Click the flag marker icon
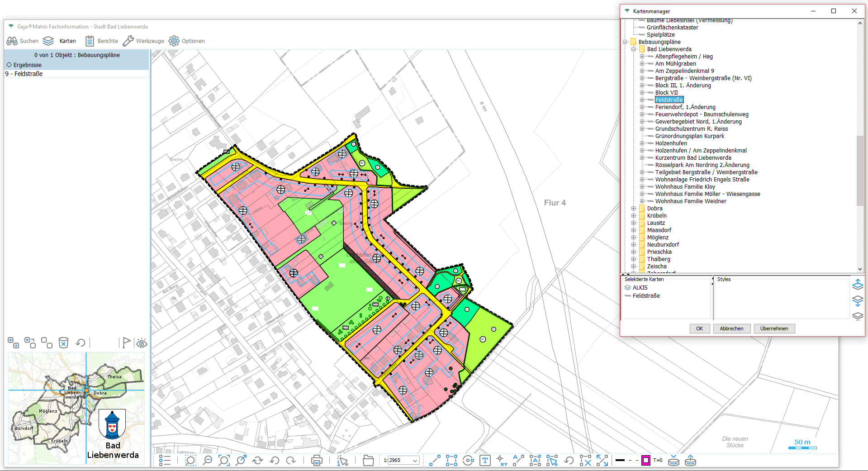This screenshot has height=471, width=868. 126,343
